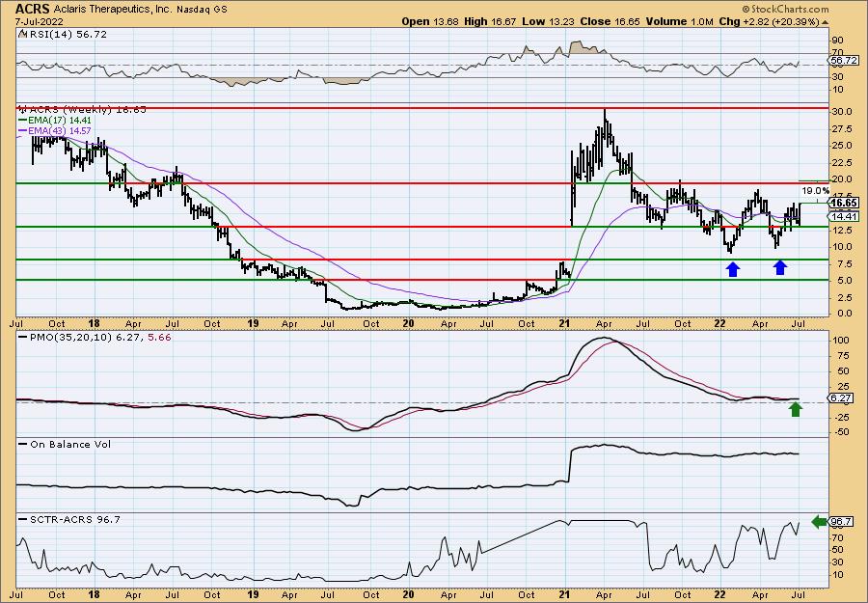Viewport: 868px width, 603px height.
Task: Select the Aclaris Therapeutics, Inc. company name
Action: click(x=114, y=10)
